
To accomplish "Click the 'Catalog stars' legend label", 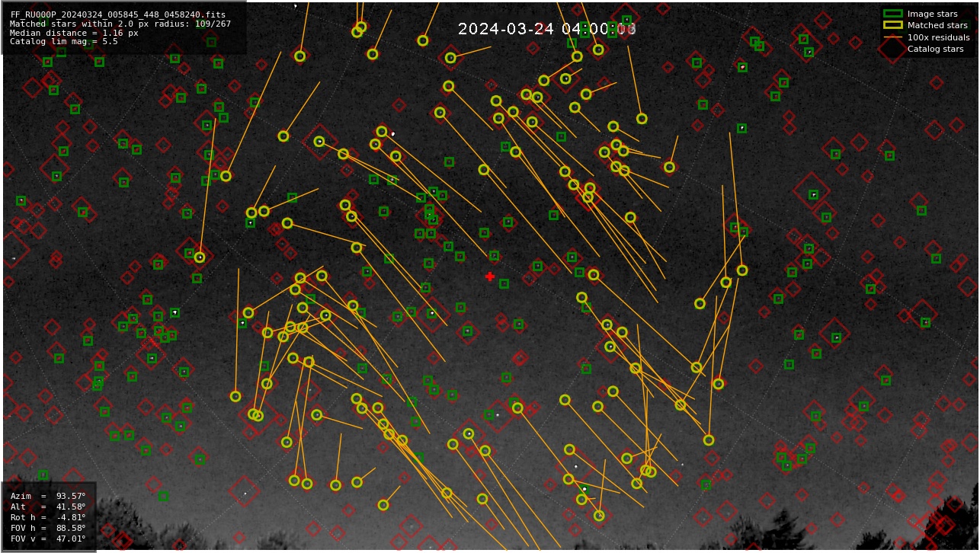I will [935, 49].
